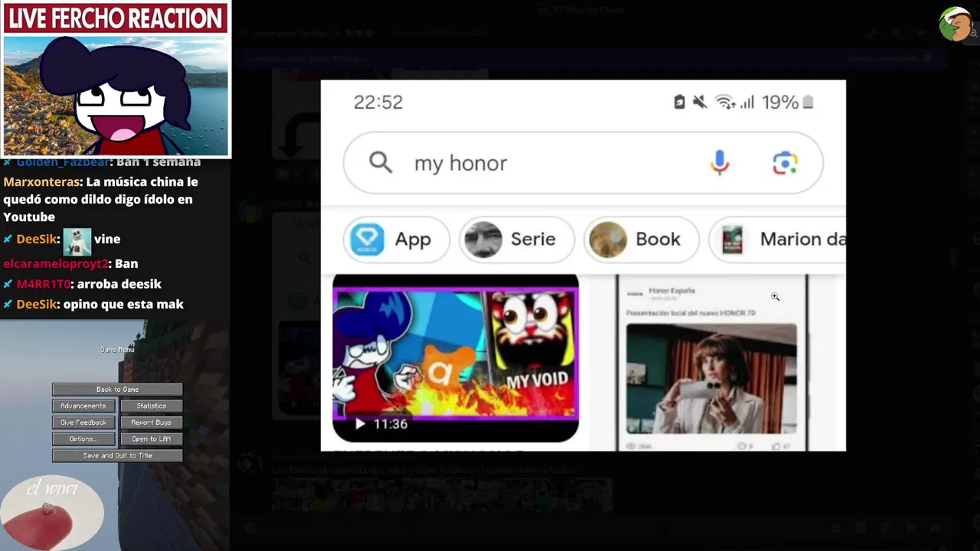Select the Marion filter chip
The image size is (980, 551).
click(x=778, y=240)
